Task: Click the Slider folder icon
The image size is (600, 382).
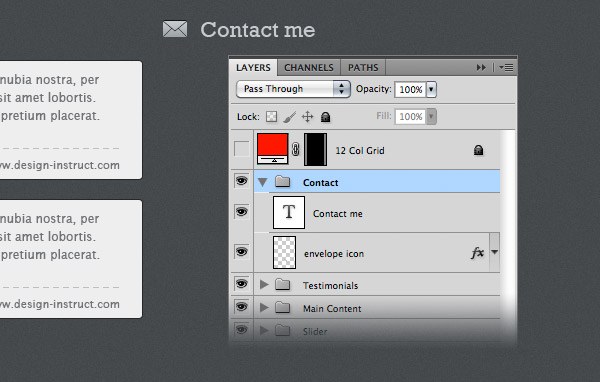Action: [282, 330]
